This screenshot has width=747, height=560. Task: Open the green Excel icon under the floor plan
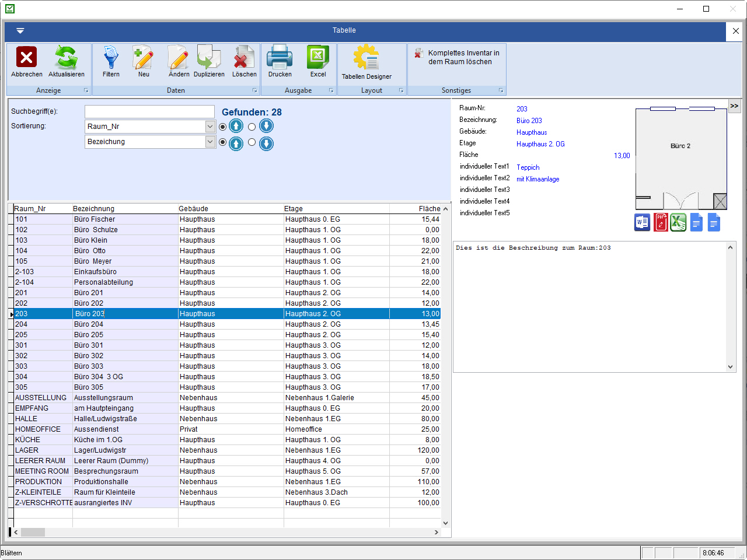click(x=678, y=222)
